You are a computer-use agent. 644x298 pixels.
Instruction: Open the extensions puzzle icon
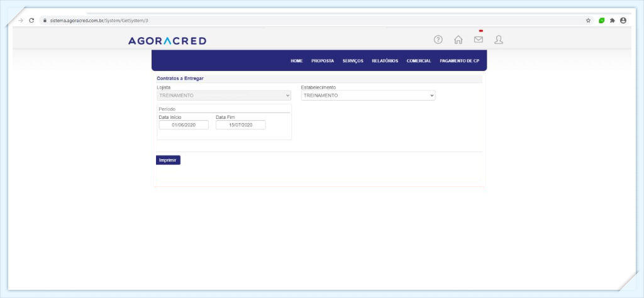pos(613,20)
